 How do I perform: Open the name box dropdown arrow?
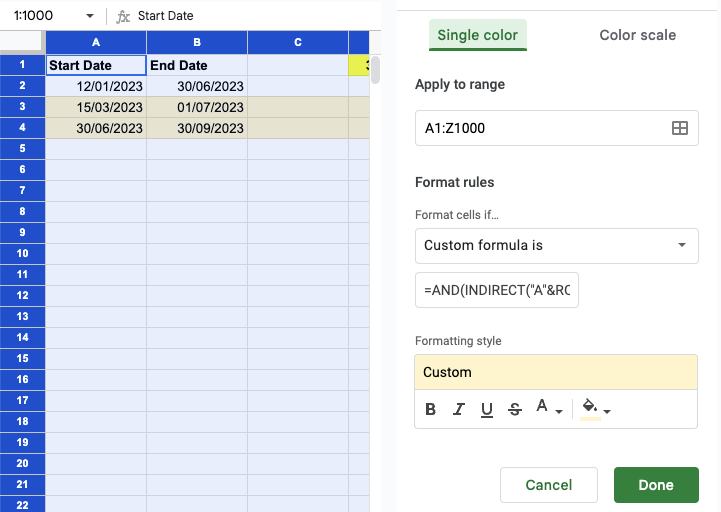tap(90, 16)
